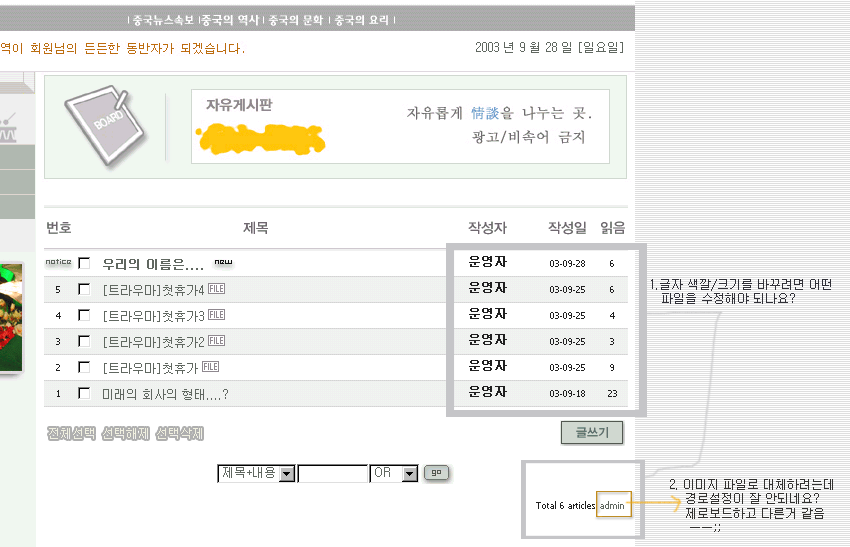Click in the search keyword text field

point(333,473)
